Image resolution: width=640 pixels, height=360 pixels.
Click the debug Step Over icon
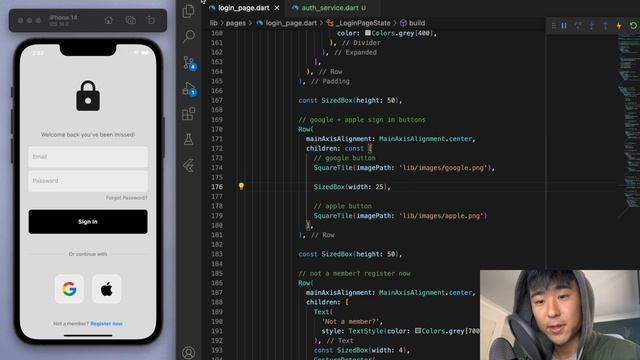coord(578,26)
